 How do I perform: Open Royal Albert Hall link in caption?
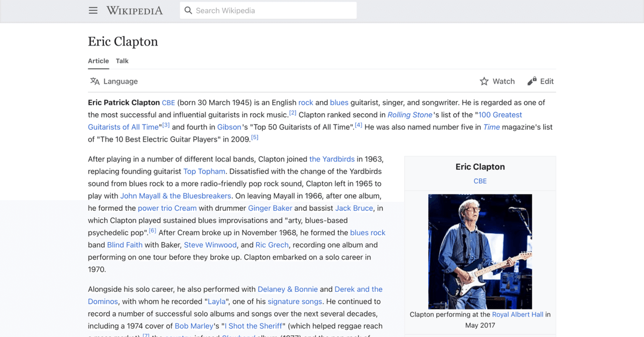[x=518, y=315]
